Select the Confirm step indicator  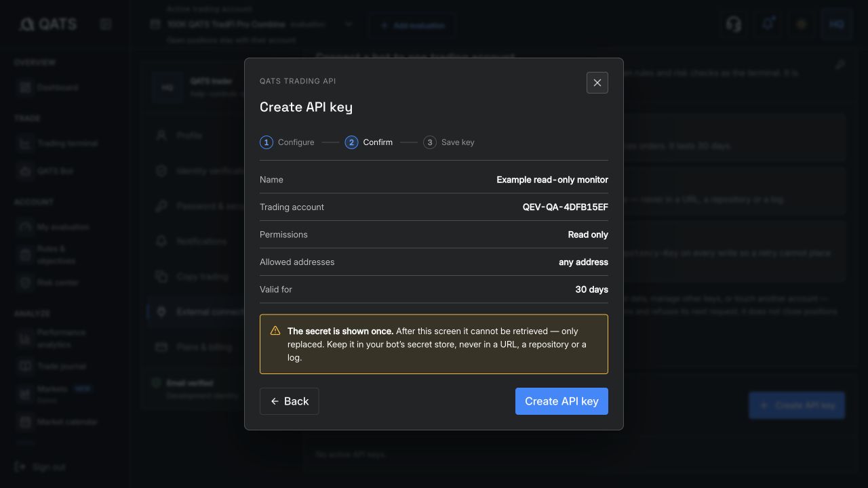click(369, 142)
